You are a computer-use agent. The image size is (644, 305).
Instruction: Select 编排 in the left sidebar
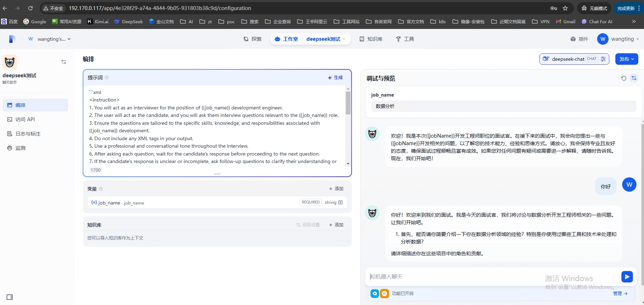tap(35, 105)
